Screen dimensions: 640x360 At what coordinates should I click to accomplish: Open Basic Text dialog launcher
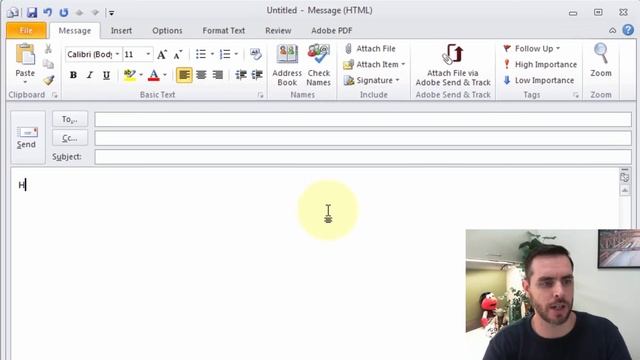click(x=260, y=95)
